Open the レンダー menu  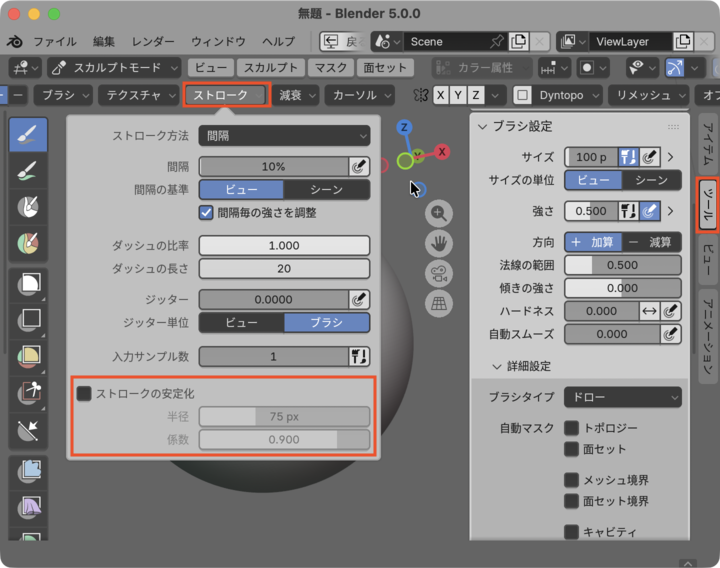pos(153,42)
